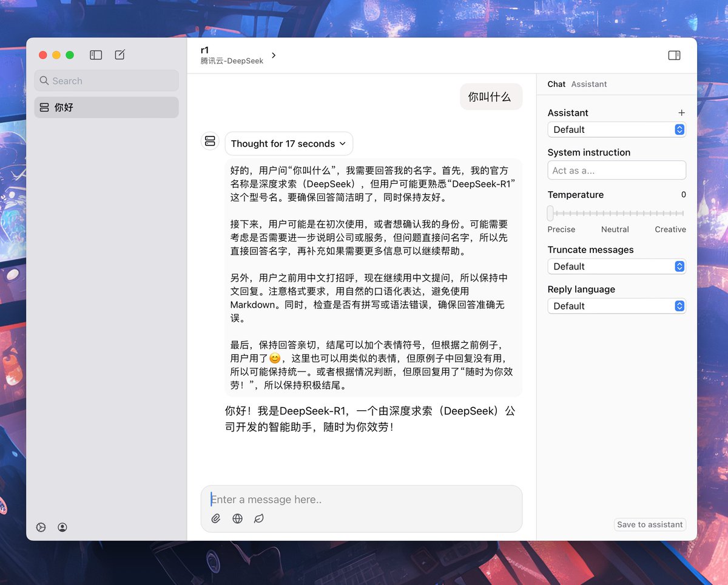Image resolution: width=728 pixels, height=585 pixels.
Task: Expand the model chevron next to r1
Action: point(274,55)
